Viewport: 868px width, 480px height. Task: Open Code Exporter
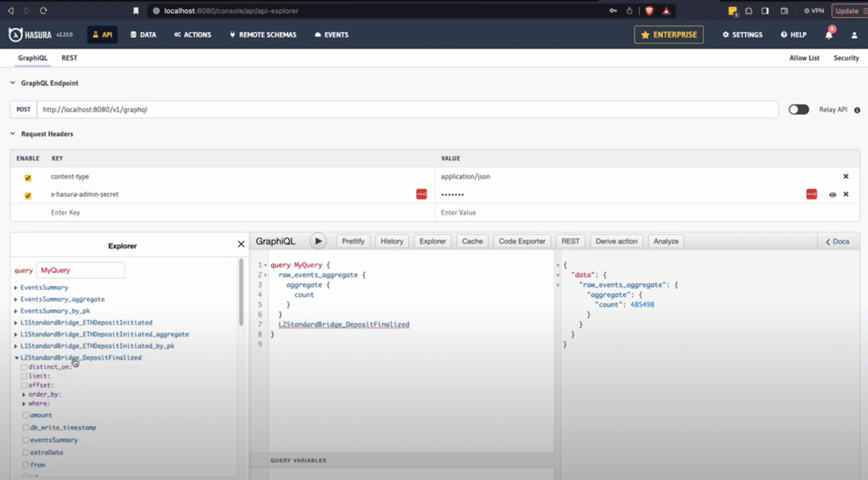pyautogui.click(x=522, y=241)
